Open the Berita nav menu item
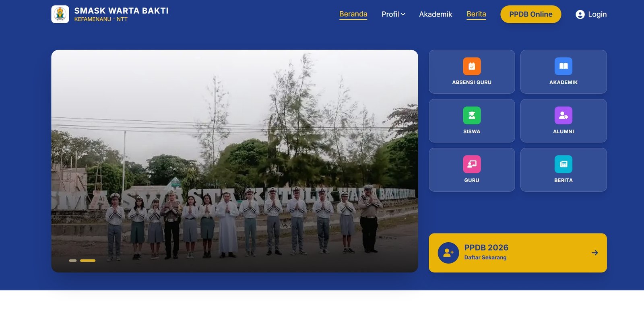Image resolution: width=644 pixels, height=322 pixels. (x=476, y=14)
